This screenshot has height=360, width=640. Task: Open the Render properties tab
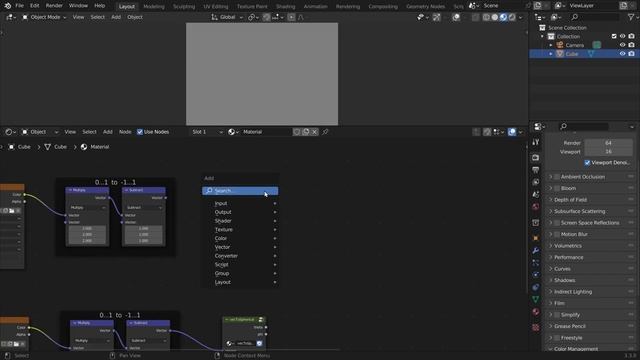point(536,158)
